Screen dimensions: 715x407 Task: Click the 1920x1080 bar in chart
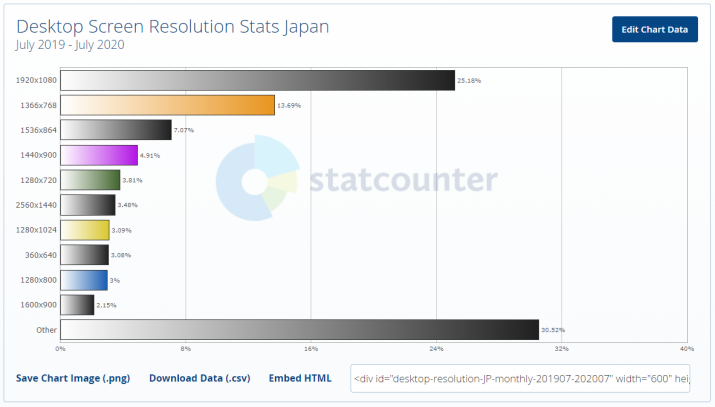pos(257,80)
